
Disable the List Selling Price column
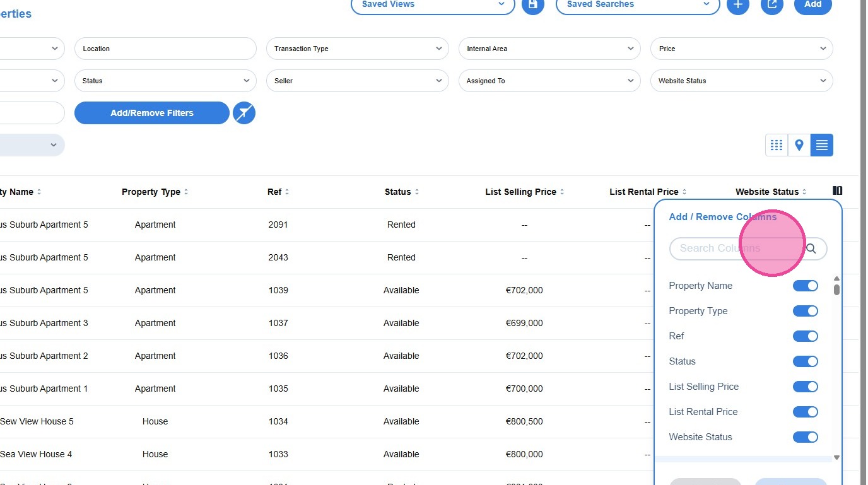(806, 387)
